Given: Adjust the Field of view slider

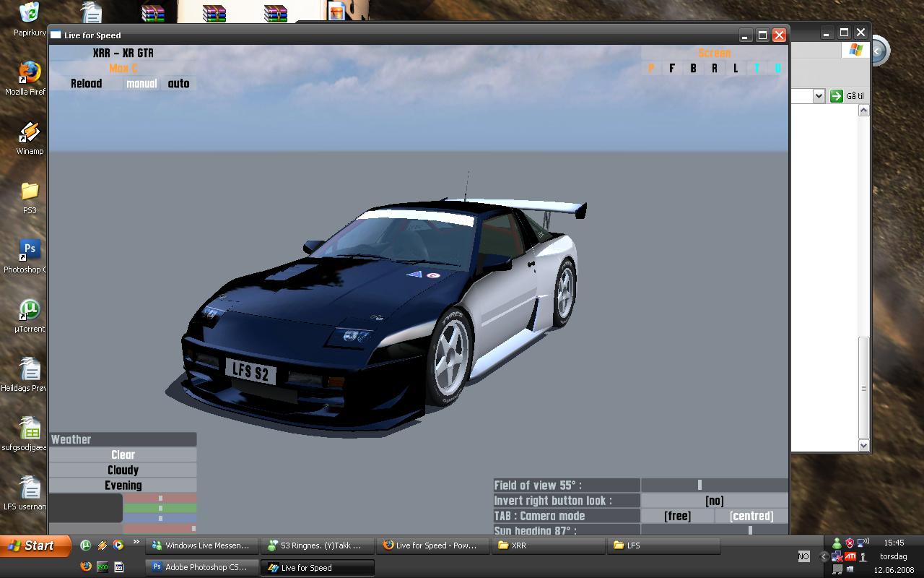Looking at the screenshot, I should [x=714, y=486].
